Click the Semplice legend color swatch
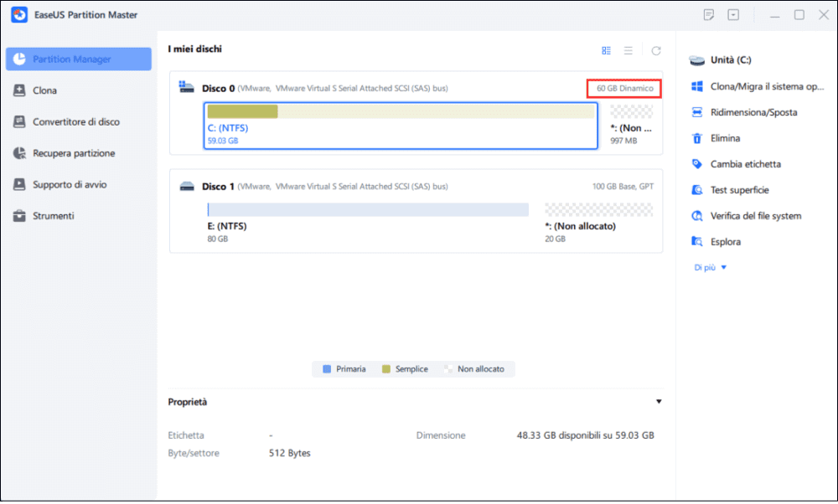This screenshot has width=838, height=504. 385,369
